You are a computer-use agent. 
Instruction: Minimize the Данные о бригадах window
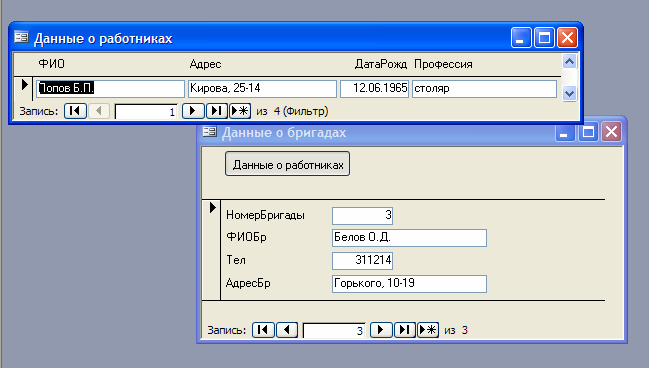(565, 132)
